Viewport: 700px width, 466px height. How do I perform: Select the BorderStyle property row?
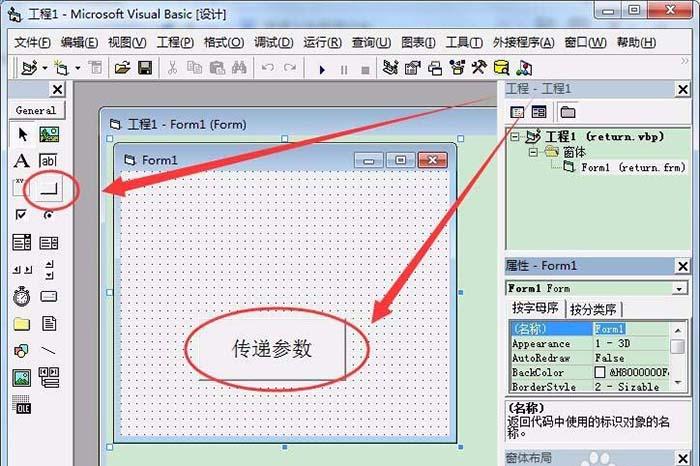tap(589, 387)
